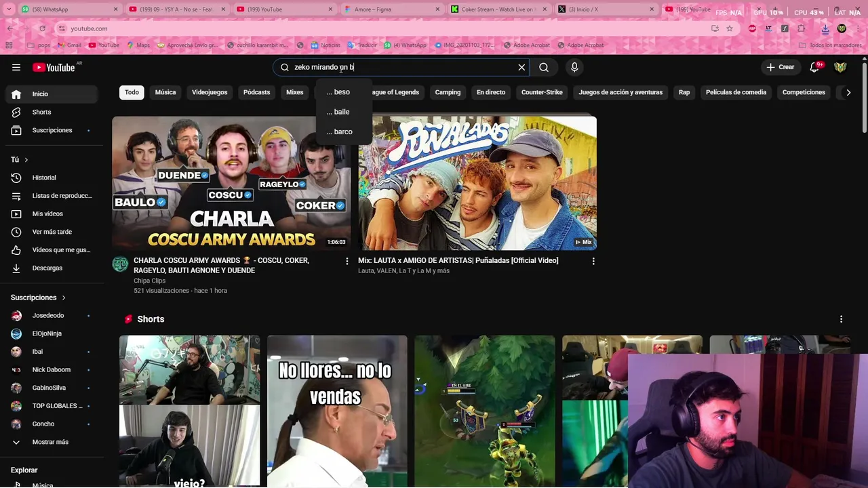Select the Rap filter chip
The height and width of the screenshot is (488, 868).
684,92
